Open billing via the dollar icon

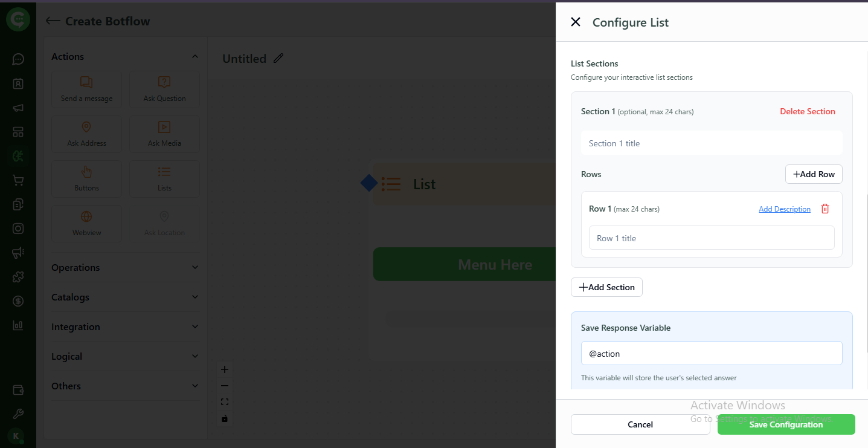point(18,300)
